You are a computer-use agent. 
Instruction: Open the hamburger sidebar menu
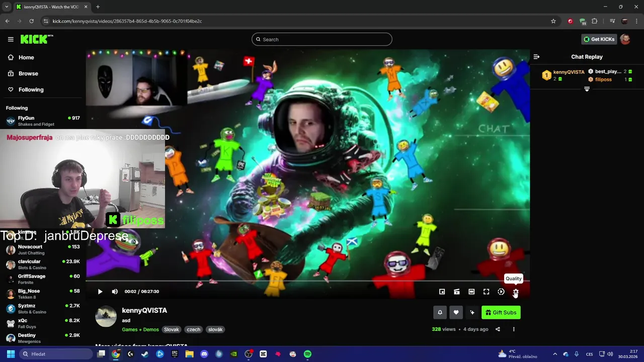[x=11, y=39]
